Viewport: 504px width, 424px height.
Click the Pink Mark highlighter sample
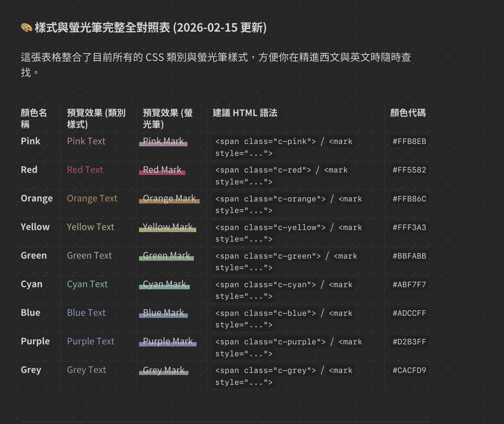(163, 141)
